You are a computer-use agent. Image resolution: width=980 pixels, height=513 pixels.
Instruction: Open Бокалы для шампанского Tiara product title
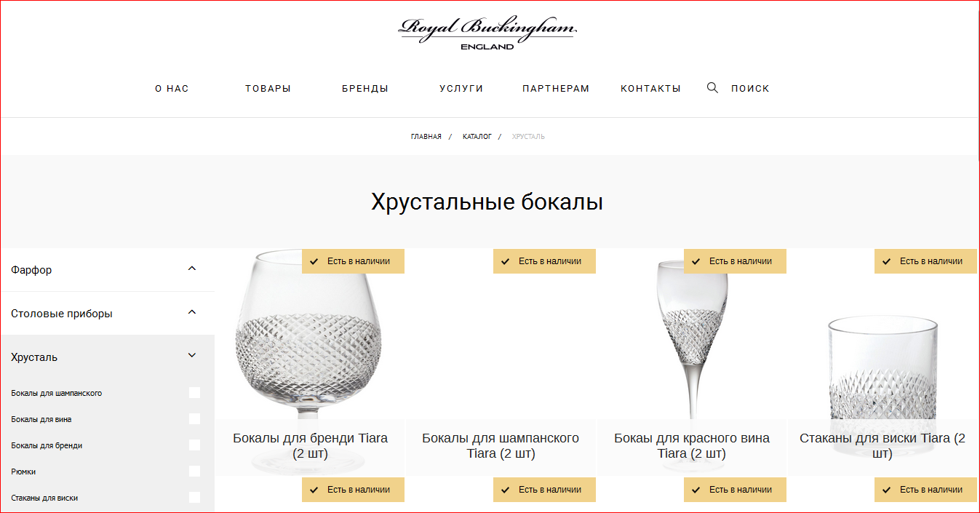tap(501, 446)
